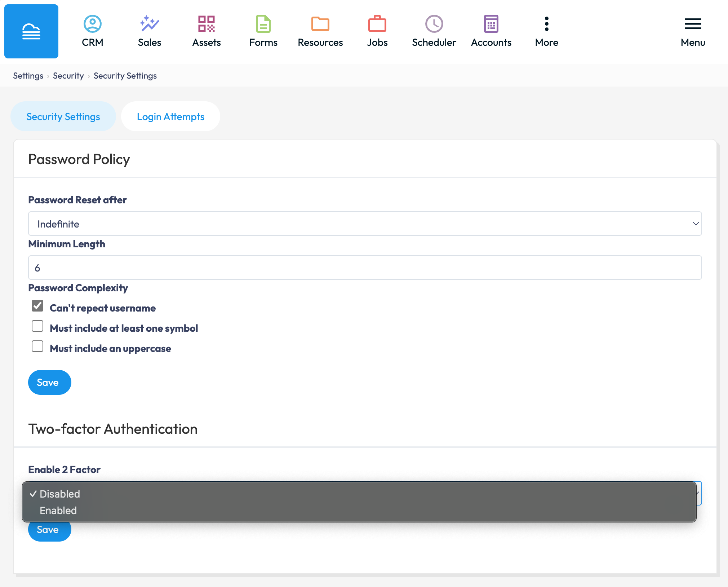Image resolution: width=728 pixels, height=587 pixels.
Task: Choose Disabled option in 2 Factor list
Action: 60,494
